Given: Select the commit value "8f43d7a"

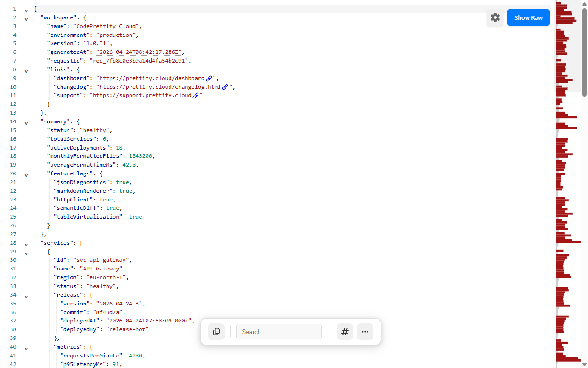Looking at the screenshot, I should click(107, 312).
